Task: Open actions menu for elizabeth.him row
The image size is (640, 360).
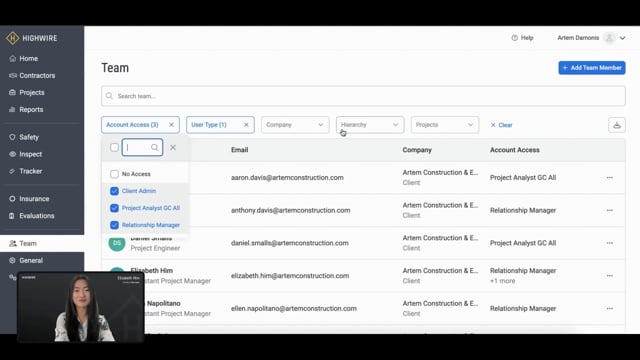Action: [610, 276]
